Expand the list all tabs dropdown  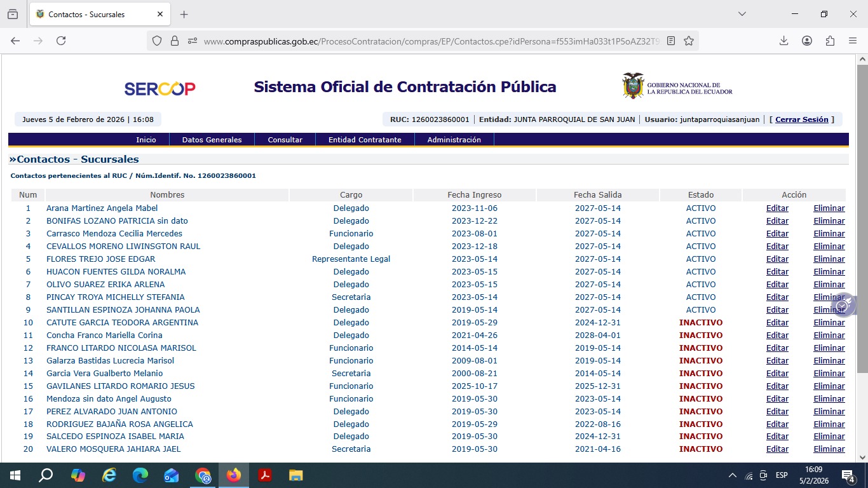click(742, 14)
